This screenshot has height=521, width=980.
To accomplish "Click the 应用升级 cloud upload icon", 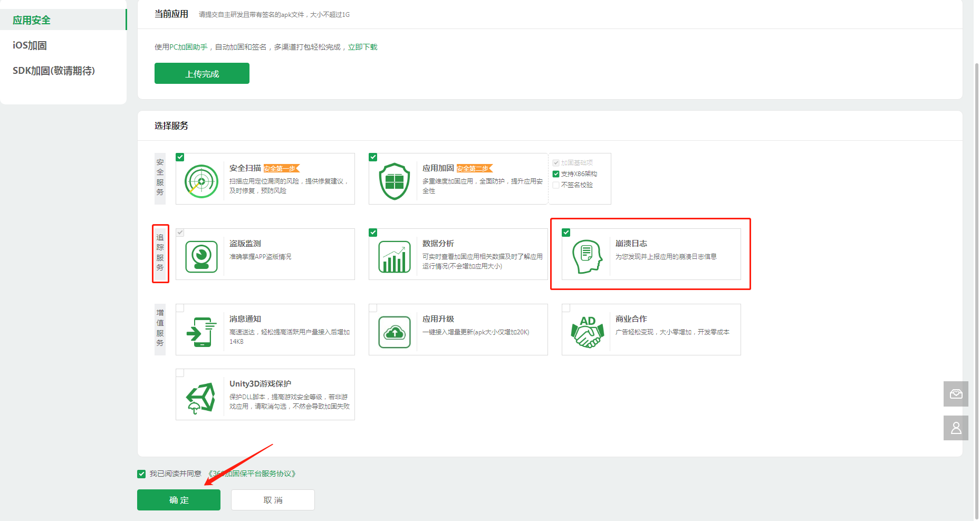I will pos(394,332).
